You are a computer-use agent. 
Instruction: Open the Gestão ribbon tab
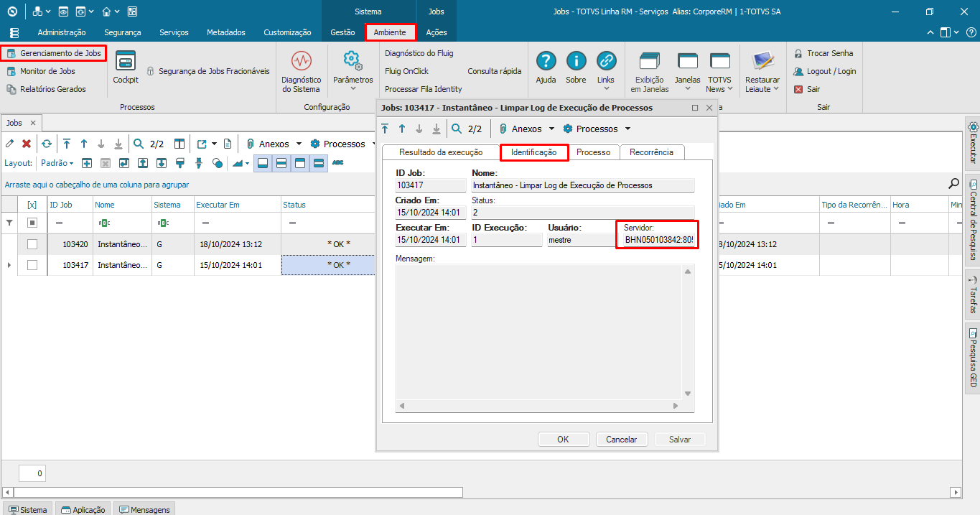tap(342, 32)
